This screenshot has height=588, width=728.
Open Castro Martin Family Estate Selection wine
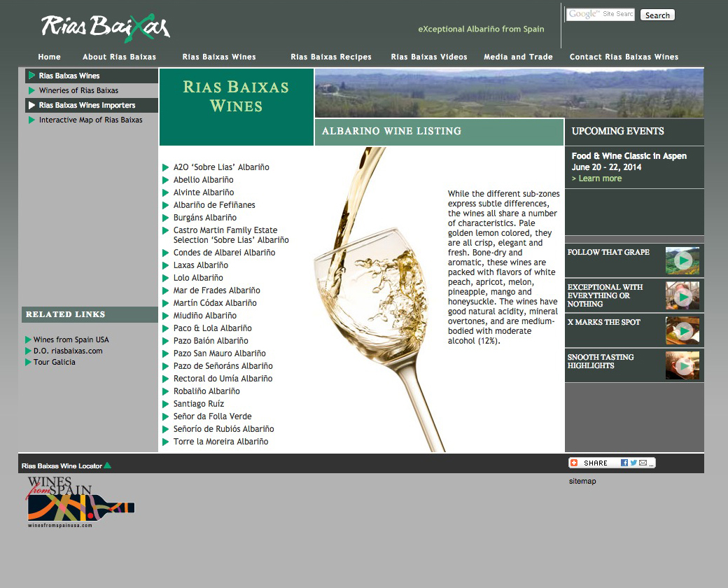[x=231, y=235]
